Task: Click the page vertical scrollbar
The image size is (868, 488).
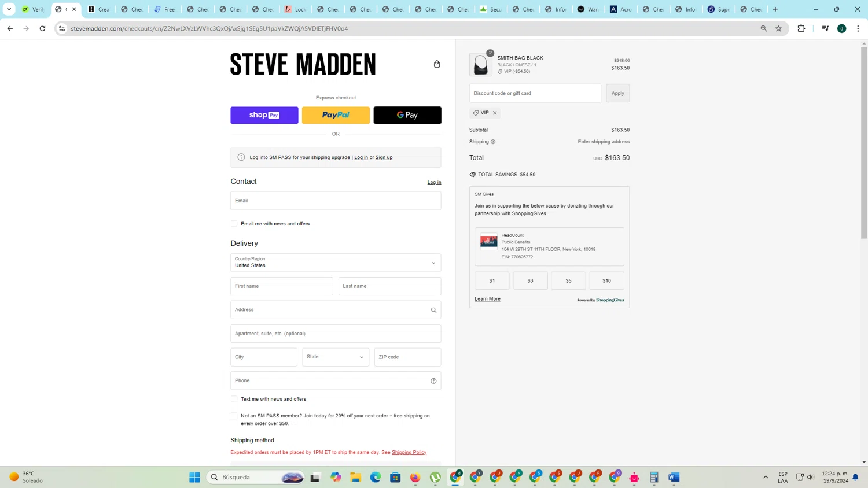Action: 864,142
